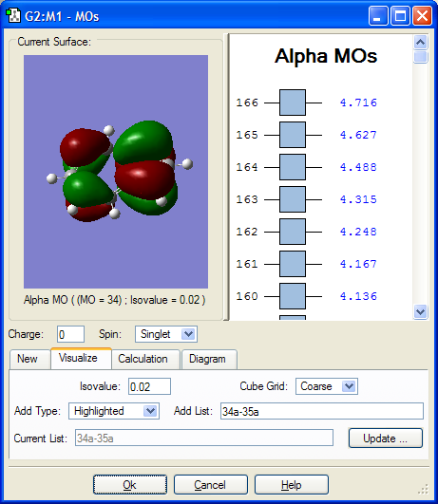The image size is (438, 504).
Task: Select the occupancy box for MO 162
Action: point(293,232)
